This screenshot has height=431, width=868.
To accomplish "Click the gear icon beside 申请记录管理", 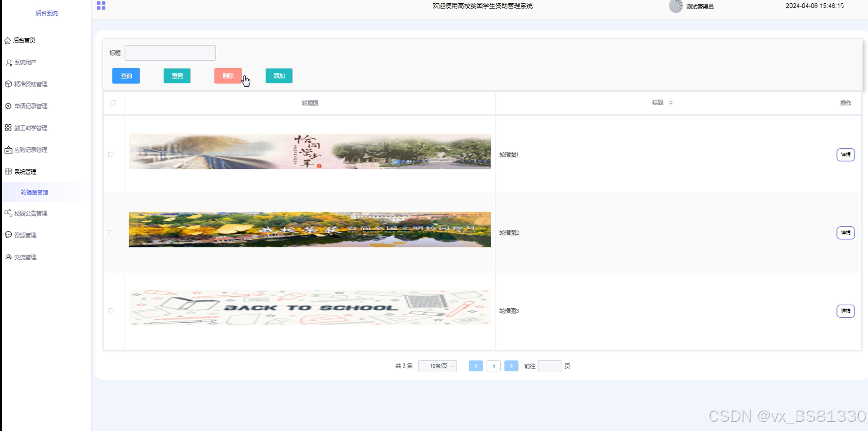I will [x=8, y=106].
